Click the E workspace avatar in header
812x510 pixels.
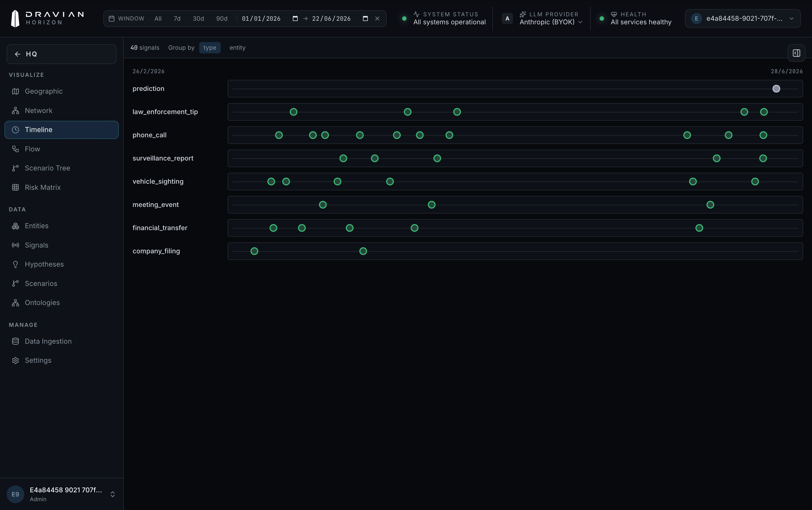click(x=696, y=19)
